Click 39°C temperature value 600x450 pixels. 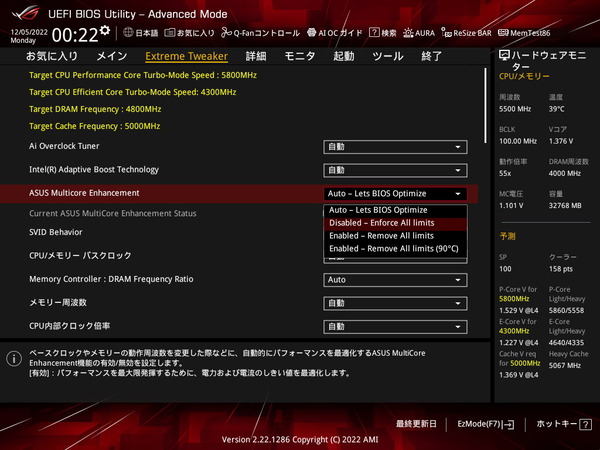coord(556,109)
